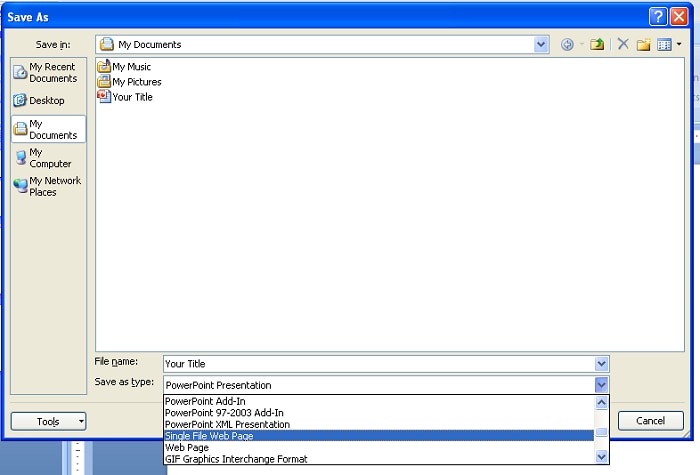Select the Your Title presentation file

[x=125, y=97]
